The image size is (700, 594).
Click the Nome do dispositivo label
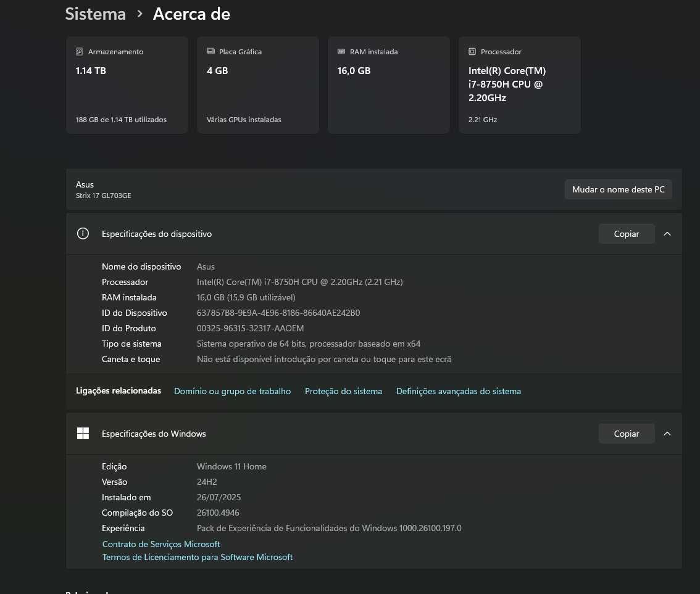[141, 266]
